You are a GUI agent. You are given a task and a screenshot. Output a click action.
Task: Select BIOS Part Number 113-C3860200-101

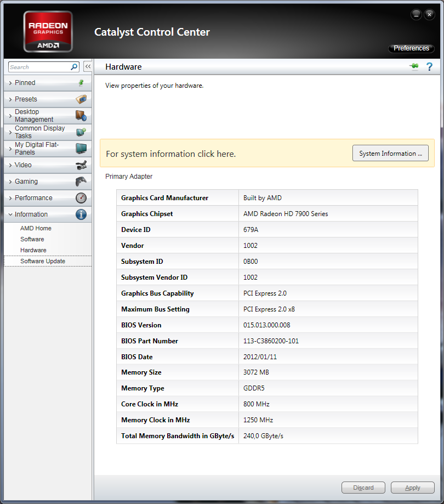coord(271,341)
